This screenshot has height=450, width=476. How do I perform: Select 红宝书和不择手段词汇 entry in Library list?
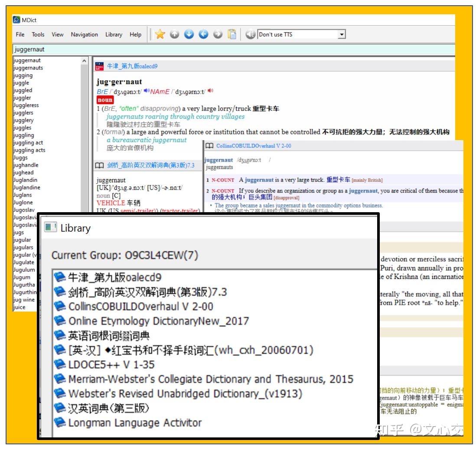click(x=191, y=350)
